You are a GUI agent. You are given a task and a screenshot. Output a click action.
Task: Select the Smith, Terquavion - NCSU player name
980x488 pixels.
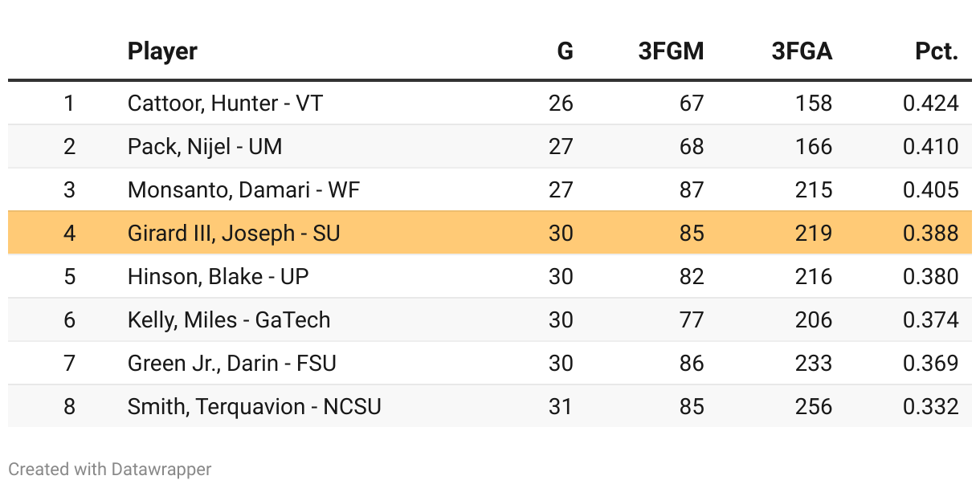point(255,407)
